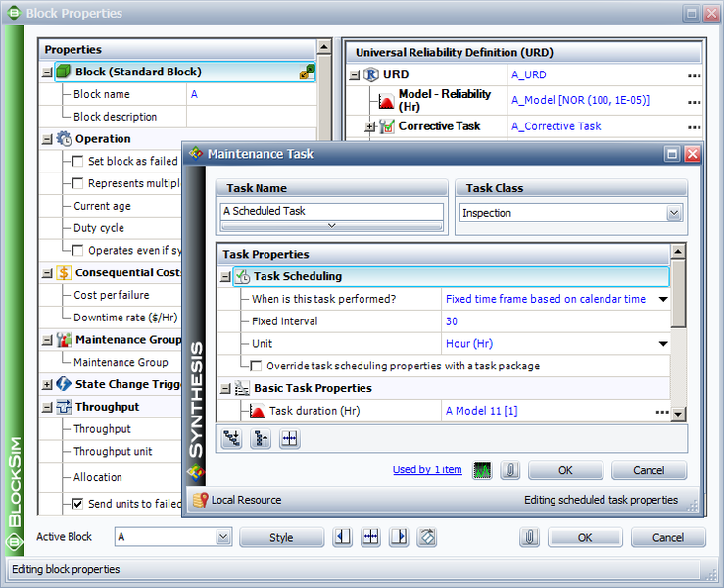
Task: Click Properties panel scrollbar up arrow
Action: click(x=324, y=47)
